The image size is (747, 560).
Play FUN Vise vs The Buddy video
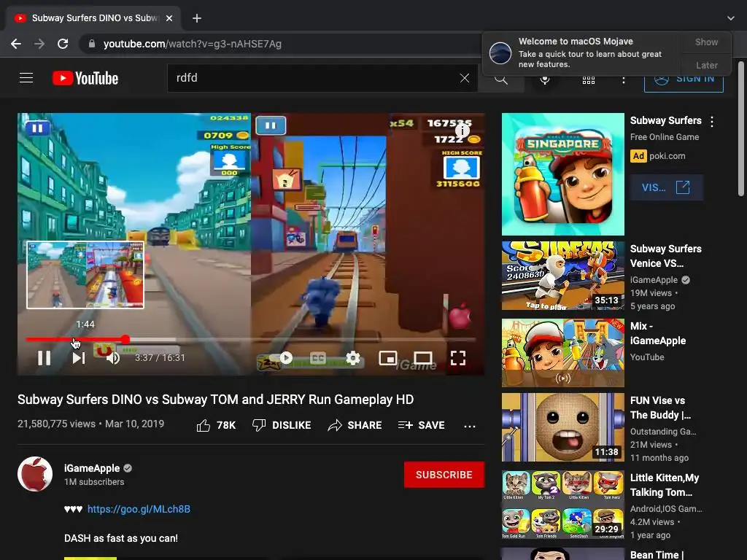pos(562,427)
